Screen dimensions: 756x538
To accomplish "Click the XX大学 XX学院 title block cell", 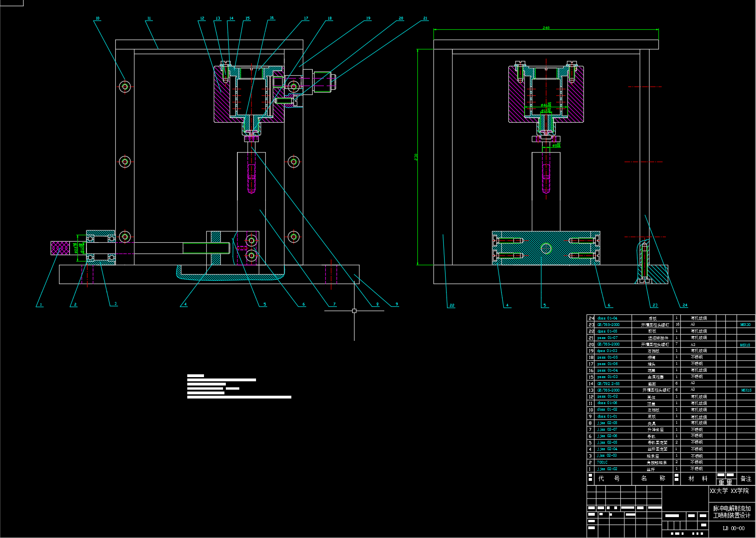I will tap(729, 491).
